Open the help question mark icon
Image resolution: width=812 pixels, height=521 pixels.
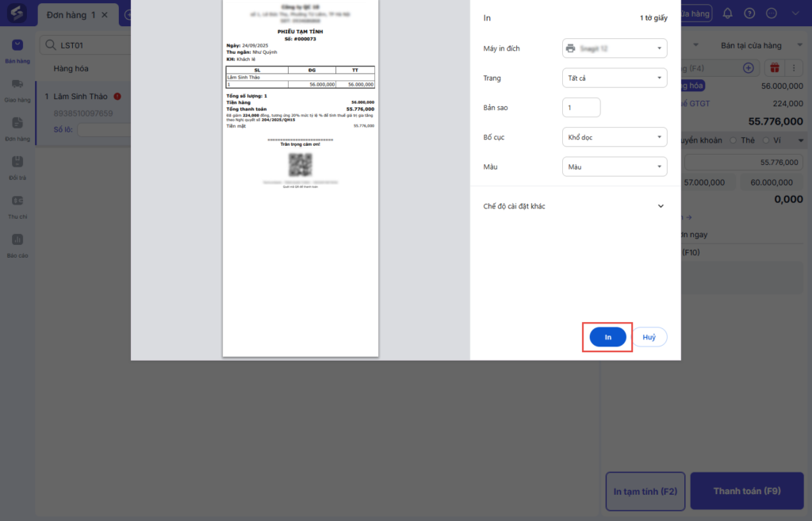[749, 13]
